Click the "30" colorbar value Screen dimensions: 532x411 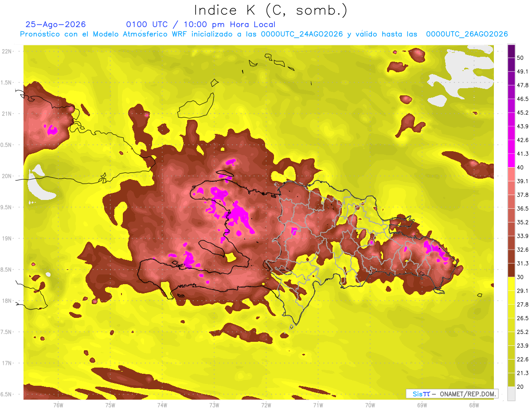[x=520, y=277]
